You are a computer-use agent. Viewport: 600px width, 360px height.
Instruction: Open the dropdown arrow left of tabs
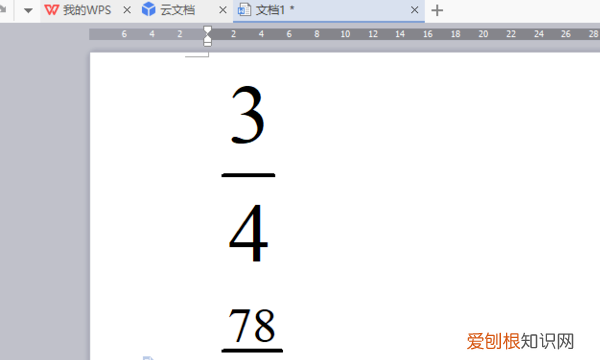[x=28, y=11]
